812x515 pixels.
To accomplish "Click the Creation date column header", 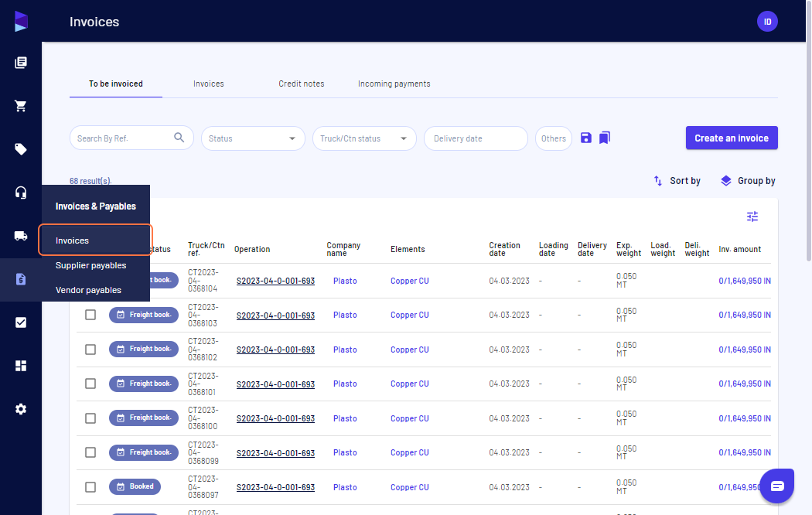I will coord(504,249).
